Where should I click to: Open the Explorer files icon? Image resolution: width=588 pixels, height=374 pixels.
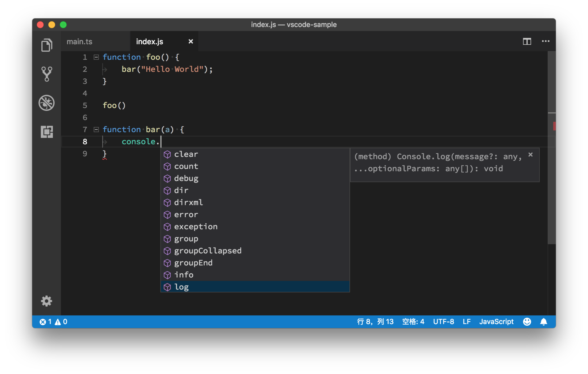click(x=47, y=45)
